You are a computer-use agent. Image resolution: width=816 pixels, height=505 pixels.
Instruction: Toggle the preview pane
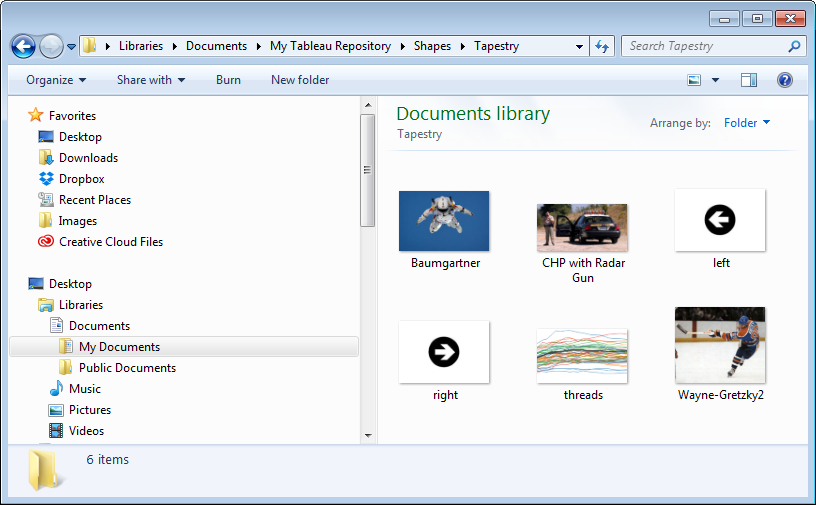coord(749,80)
